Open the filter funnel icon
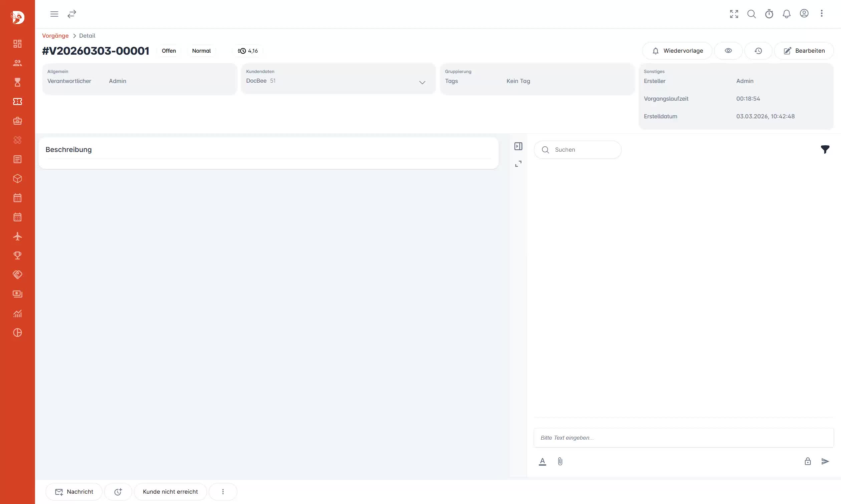Viewport: 841px width, 504px height. tap(825, 149)
